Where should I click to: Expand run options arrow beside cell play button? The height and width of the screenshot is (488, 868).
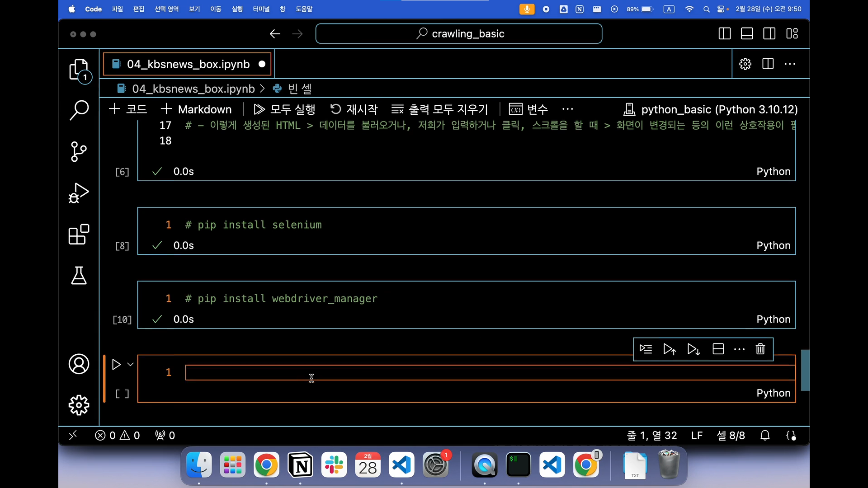tap(130, 365)
